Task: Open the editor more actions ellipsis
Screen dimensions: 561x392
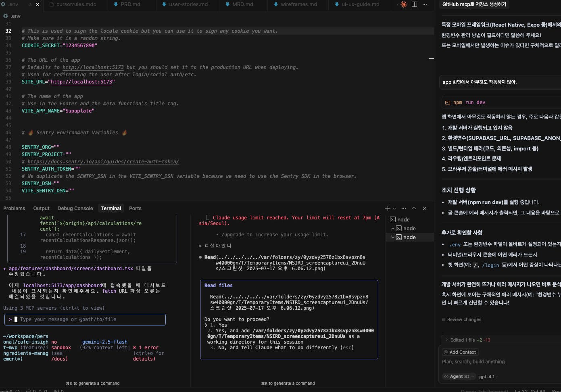Action: click(x=425, y=4)
